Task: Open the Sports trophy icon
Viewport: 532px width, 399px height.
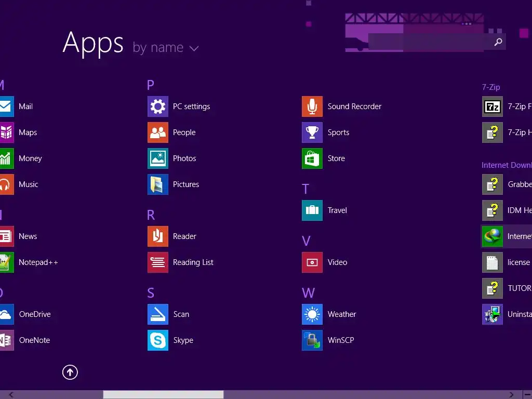Action: click(312, 132)
